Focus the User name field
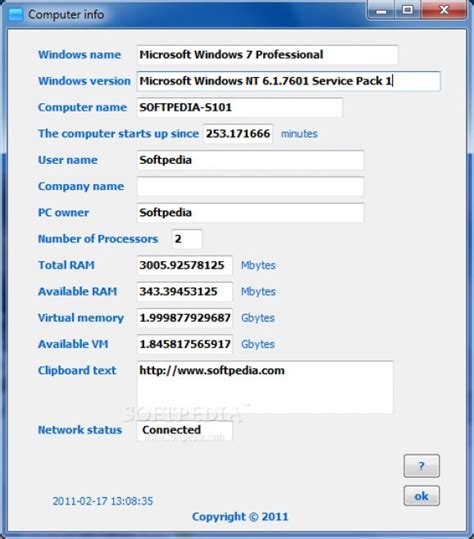474x539 pixels. (x=250, y=160)
